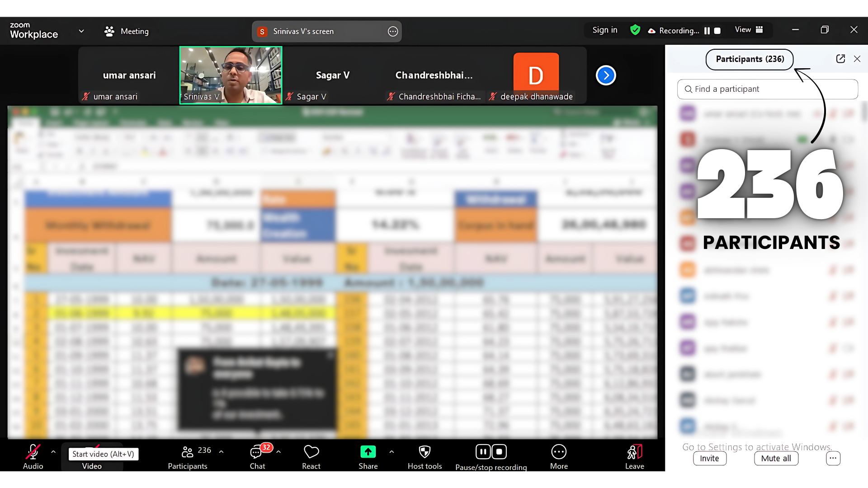Click the Mute all button
This screenshot has height=488, width=868.
776,458
